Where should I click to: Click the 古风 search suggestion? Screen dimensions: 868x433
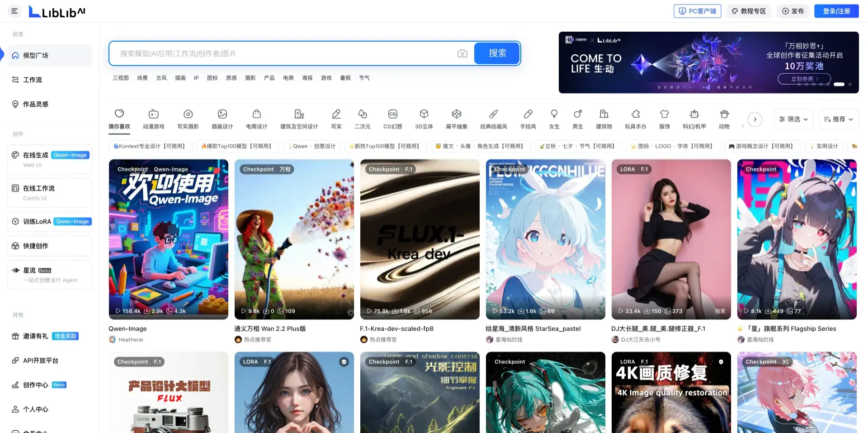pyautogui.click(x=161, y=78)
